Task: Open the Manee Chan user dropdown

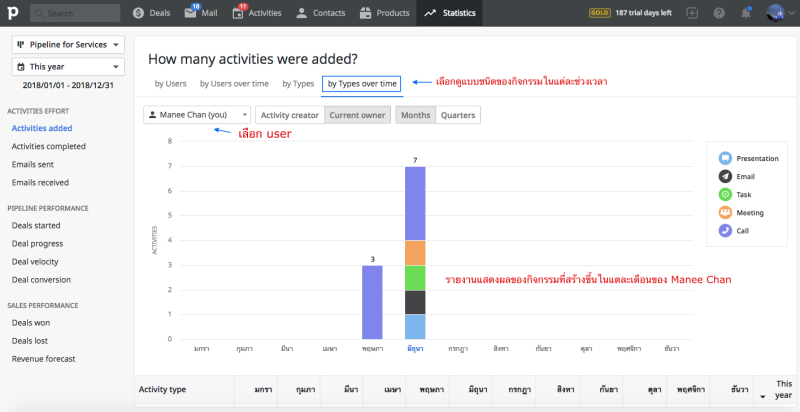Action: click(197, 115)
